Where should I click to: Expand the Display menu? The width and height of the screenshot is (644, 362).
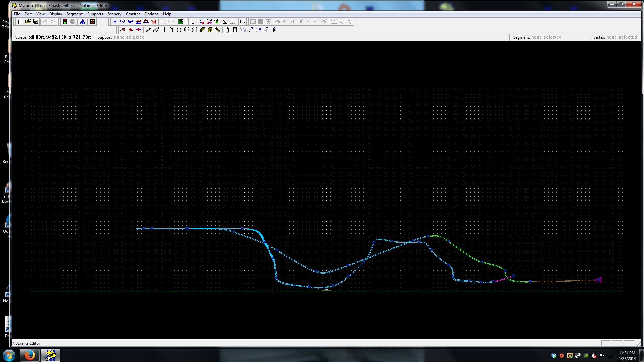(55, 14)
